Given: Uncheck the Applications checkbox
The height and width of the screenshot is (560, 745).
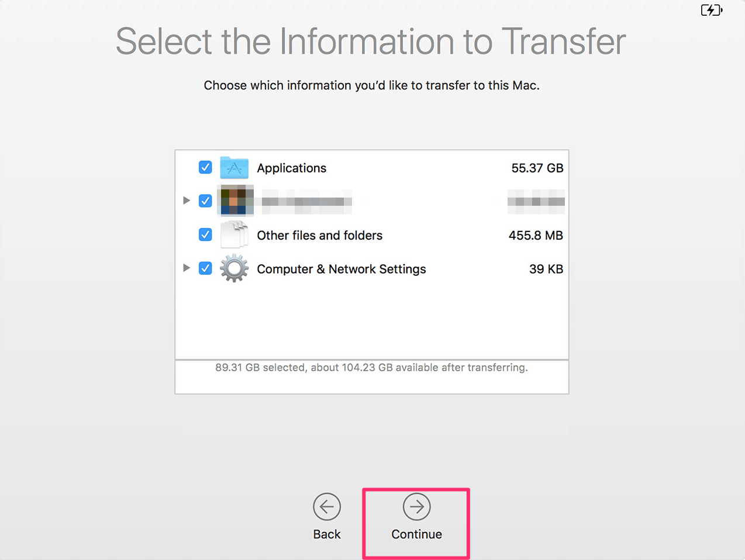Looking at the screenshot, I should tap(205, 167).
